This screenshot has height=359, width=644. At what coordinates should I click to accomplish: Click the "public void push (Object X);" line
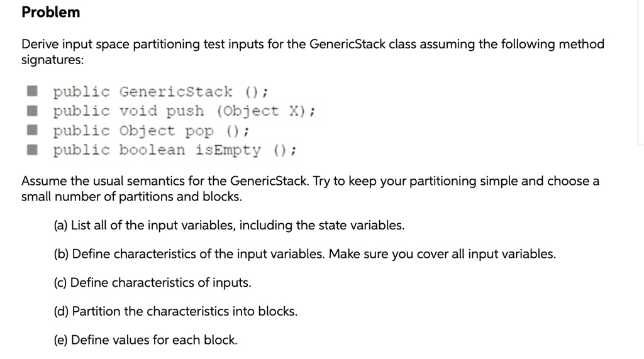(184, 112)
